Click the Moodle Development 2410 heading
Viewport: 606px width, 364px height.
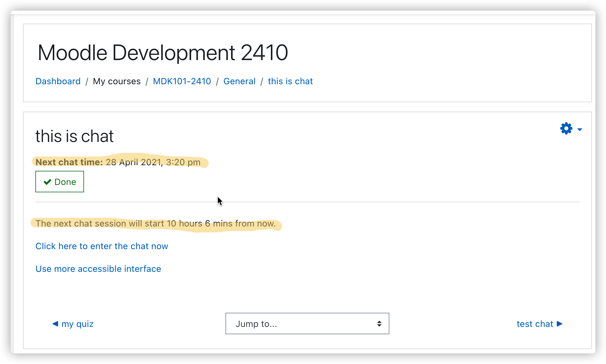click(163, 53)
